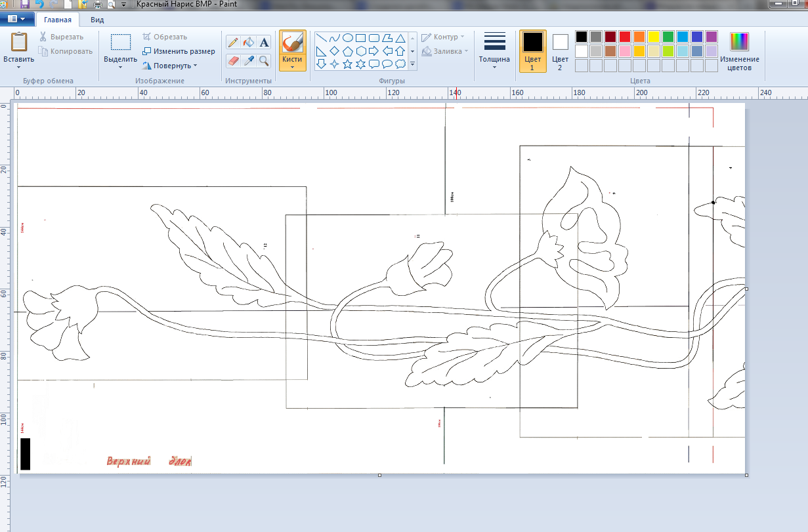Select the Color picker eyedropper tool
Viewport: 808px width, 532px height.
tap(249, 61)
